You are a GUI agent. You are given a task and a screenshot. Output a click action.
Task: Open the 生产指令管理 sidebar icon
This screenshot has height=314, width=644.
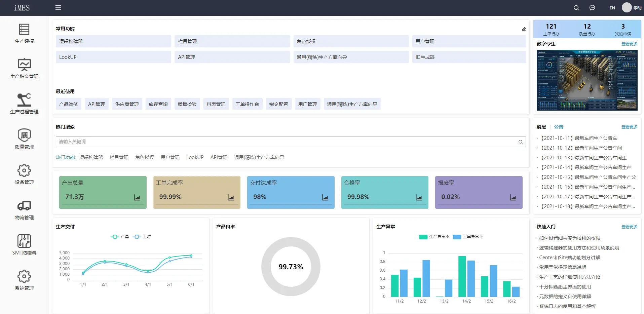point(24,65)
